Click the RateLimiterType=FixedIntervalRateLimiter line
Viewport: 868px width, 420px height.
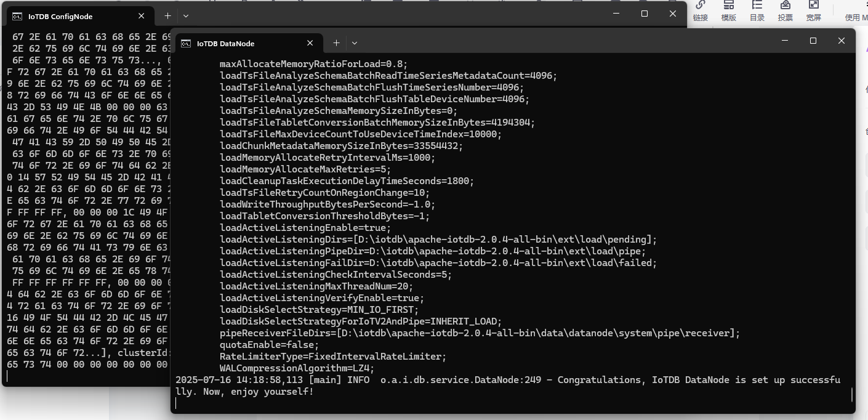[x=333, y=357]
